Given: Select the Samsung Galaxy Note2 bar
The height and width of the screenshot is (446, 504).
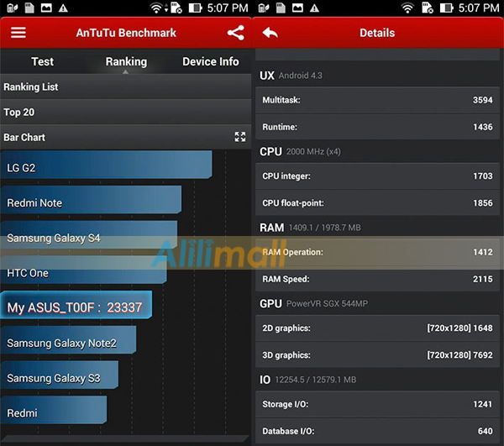Looking at the screenshot, I should coord(68,340).
